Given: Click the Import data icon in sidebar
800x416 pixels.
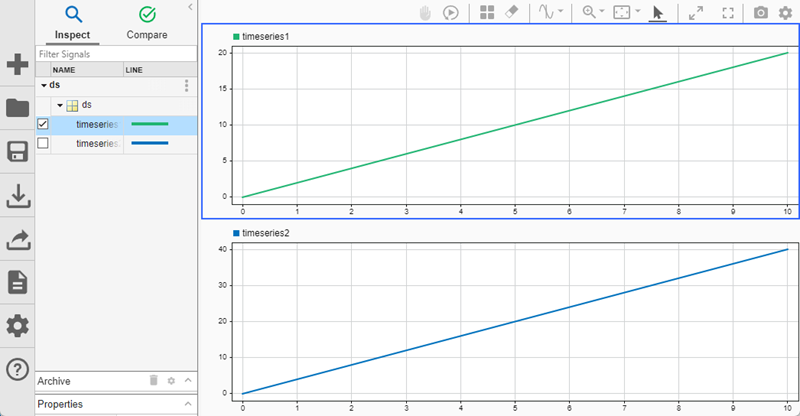Looking at the screenshot, I should coord(18,196).
